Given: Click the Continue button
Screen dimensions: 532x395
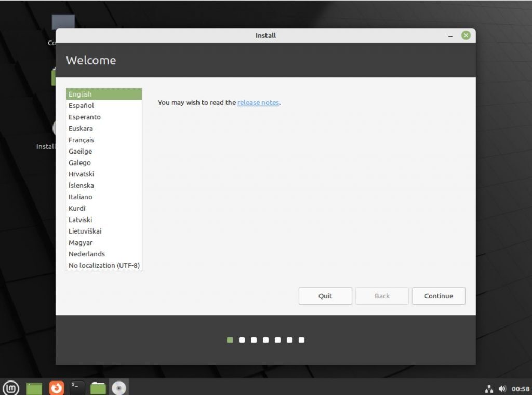Looking at the screenshot, I should [438, 296].
